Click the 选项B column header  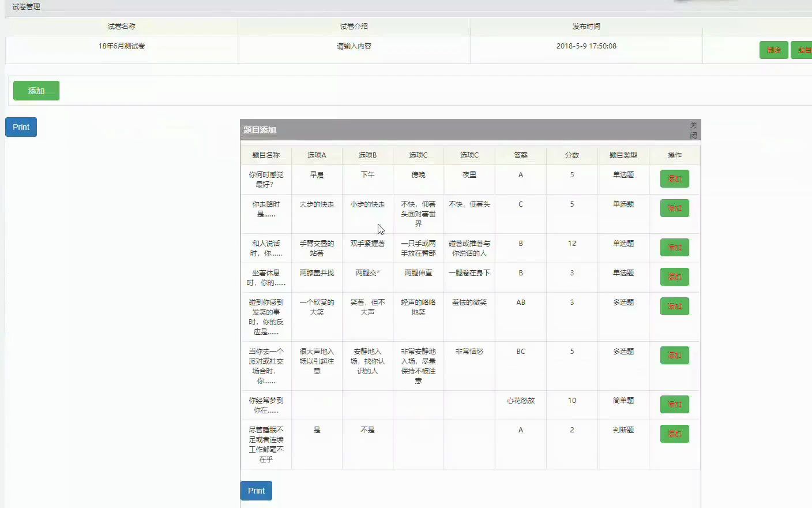tap(367, 155)
